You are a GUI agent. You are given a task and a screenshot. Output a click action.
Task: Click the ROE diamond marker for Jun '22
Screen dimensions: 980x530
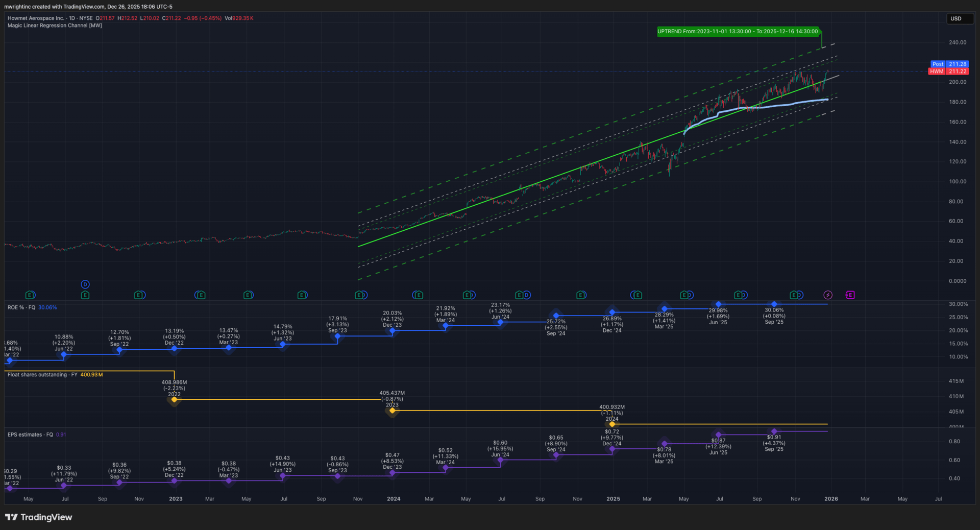click(x=64, y=354)
